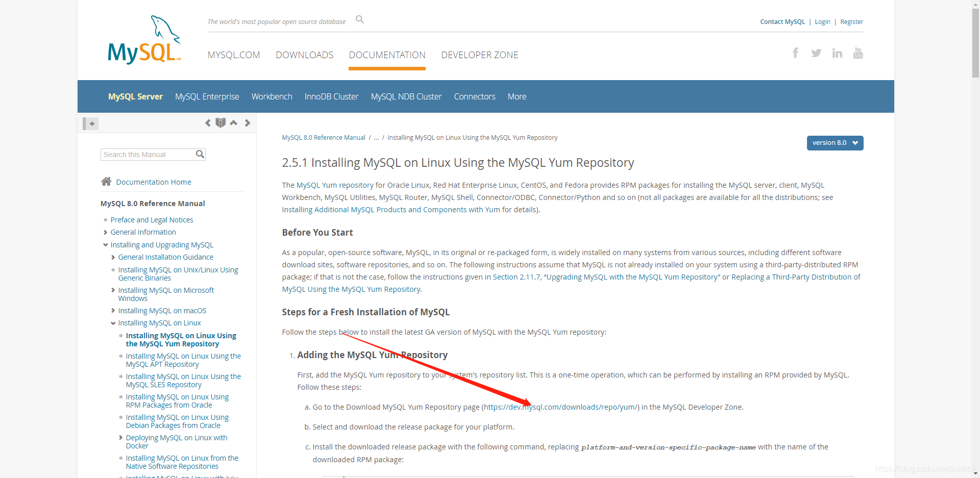Image resolution: width=980 pixels, height=478 pixels.
Task: Click the breadcrumb ellipsis link
Action: click(377, 138)
